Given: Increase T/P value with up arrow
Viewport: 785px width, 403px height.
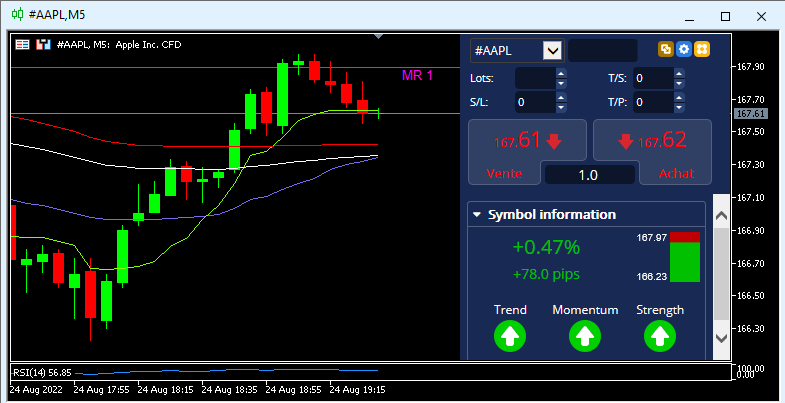Looking at the screenshot, I should [679, 97].
